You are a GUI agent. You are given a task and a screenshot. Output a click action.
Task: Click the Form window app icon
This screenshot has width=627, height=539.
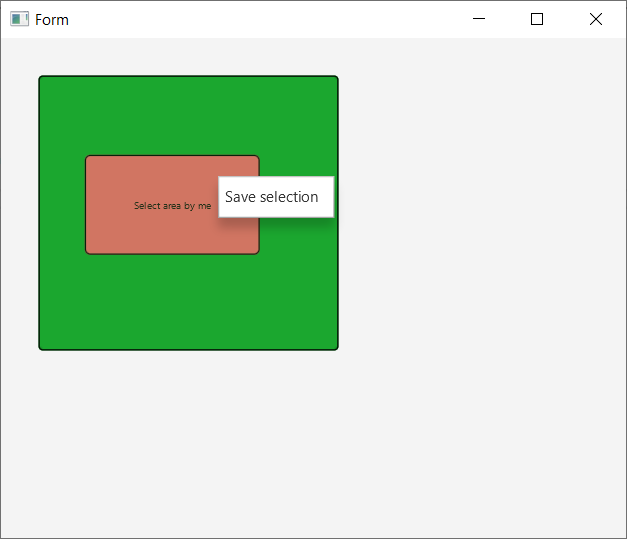pyautogui.click(x=19, y=19)
